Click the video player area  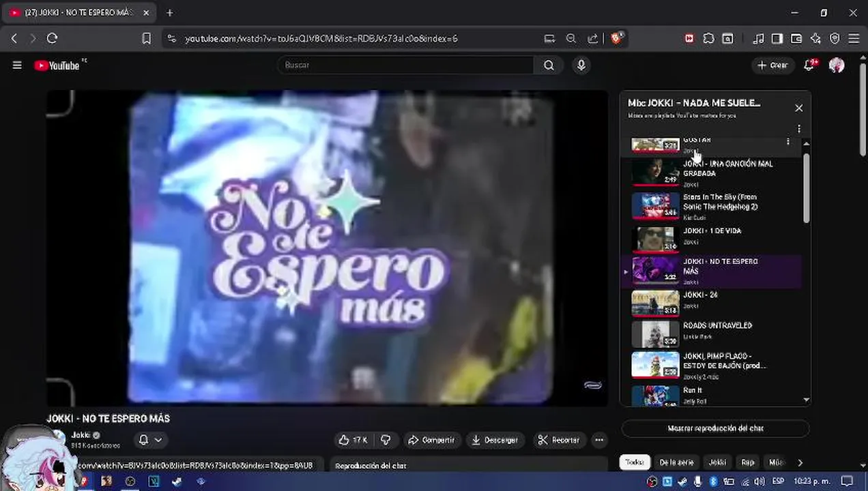pyautogui.click(x=327, y=248)
